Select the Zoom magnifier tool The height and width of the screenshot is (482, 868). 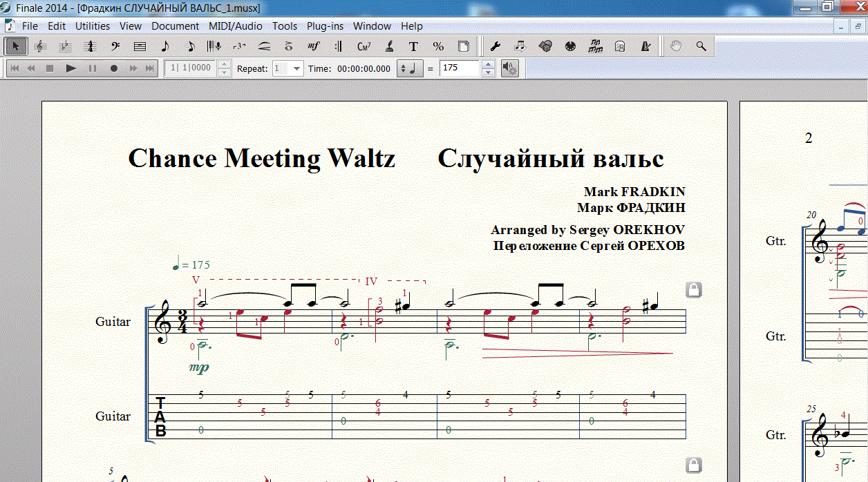click(701, 46)
